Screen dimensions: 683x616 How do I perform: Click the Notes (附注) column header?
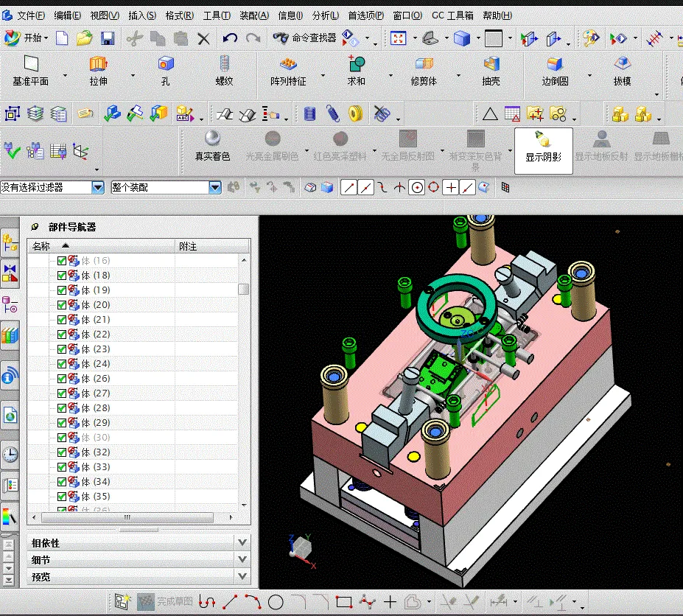click(212, 246)
